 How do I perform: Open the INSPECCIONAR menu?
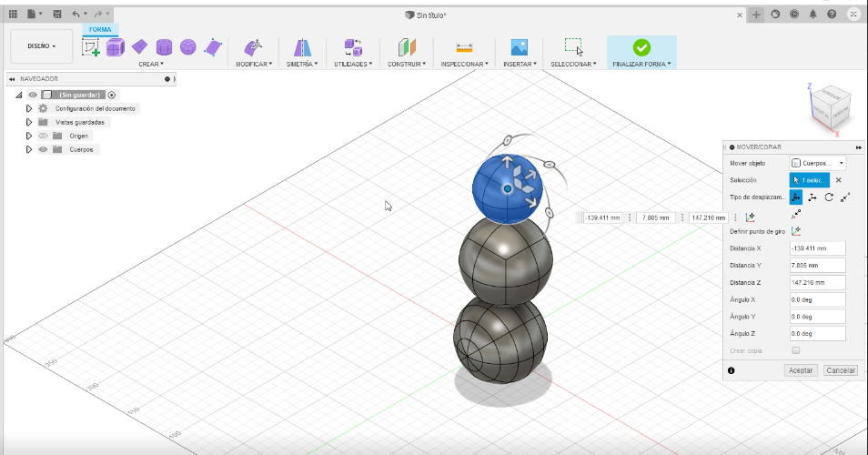[x=464, y=65]
